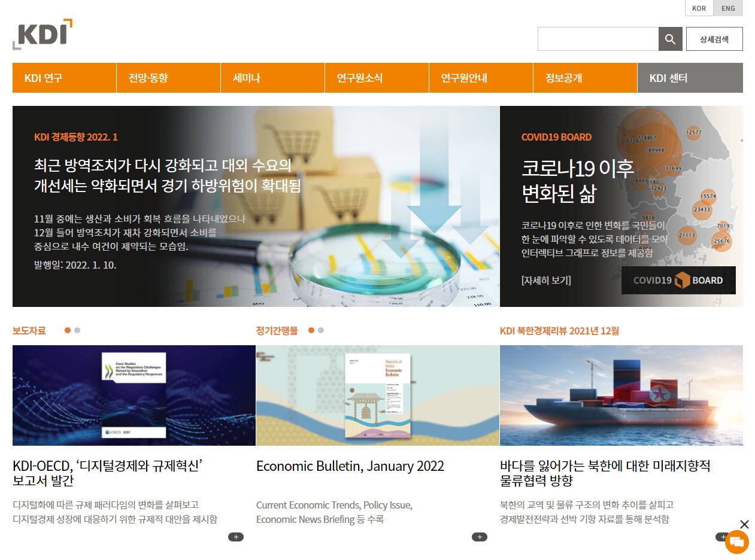The image size is (755, 560).
Task: Follow the [자세히 보기] link
Action: point(545,280)
